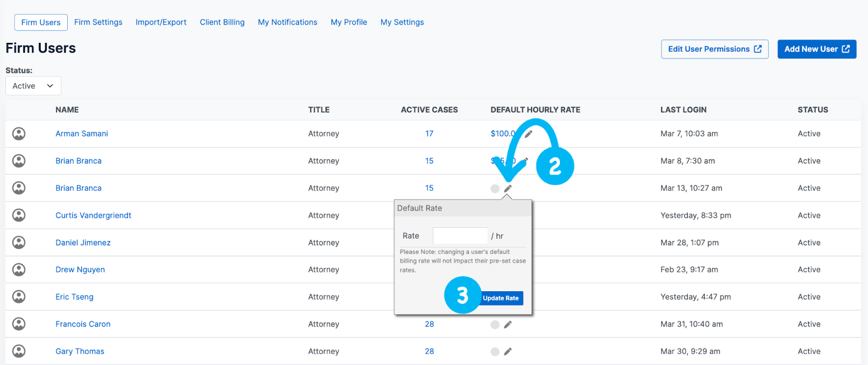Screen dimensions: 868x365
Task: Open the Curtis Vandergriendt user link
Action: [93, 215]
